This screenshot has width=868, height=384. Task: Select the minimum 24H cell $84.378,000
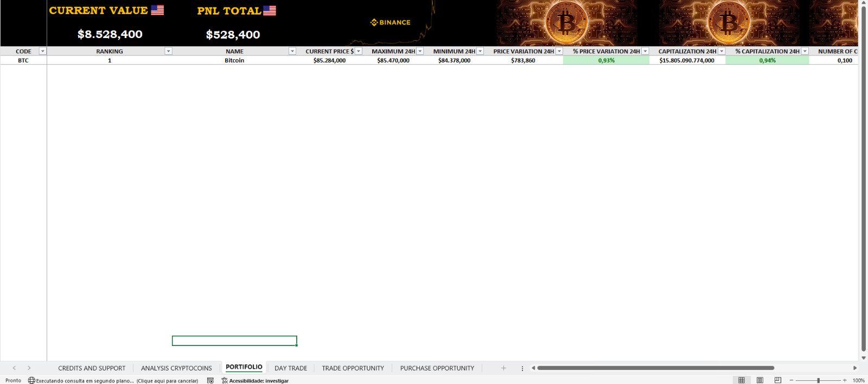point(454,60)
